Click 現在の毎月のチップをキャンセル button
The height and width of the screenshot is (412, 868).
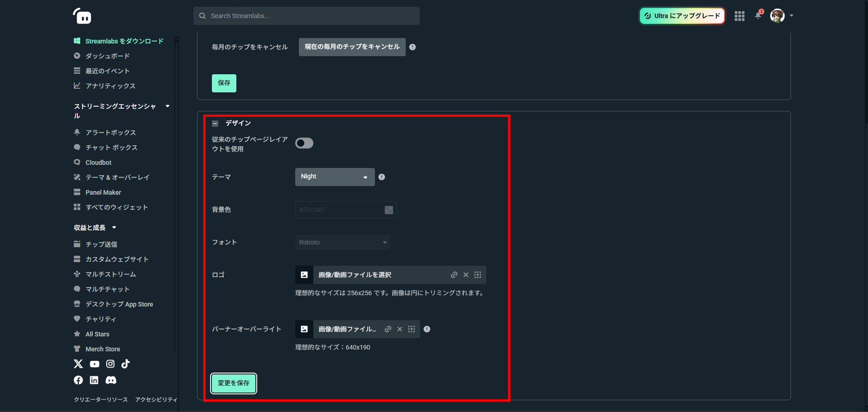point(352,47)
